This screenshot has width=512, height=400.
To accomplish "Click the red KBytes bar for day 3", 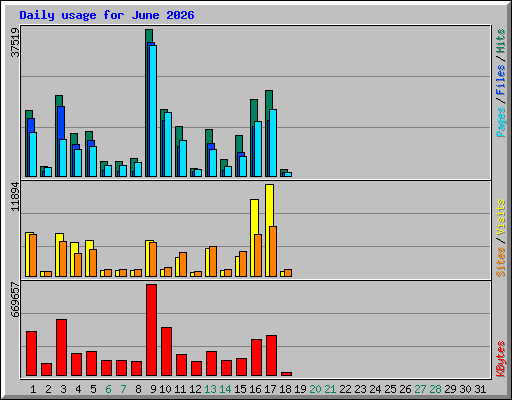I will tap(61, 347).
